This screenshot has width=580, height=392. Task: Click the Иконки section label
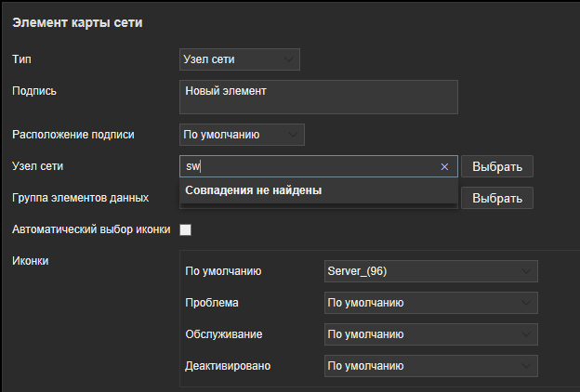click(30, 260)
